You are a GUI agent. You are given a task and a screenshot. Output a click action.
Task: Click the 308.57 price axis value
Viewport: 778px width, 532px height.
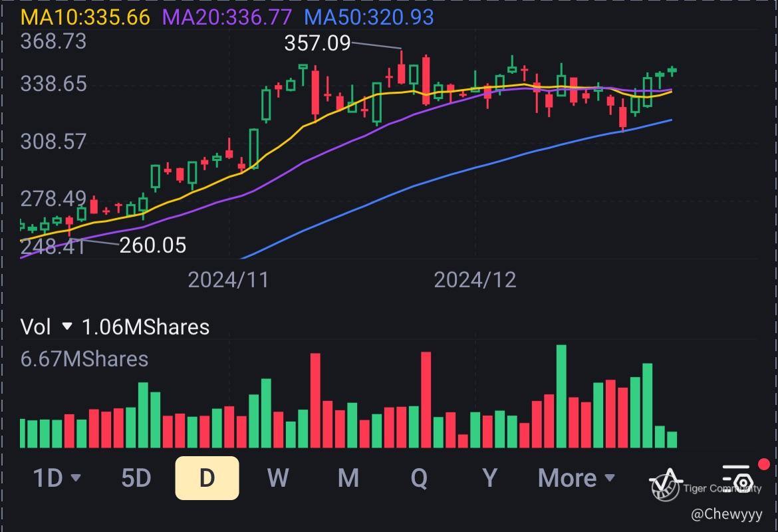coord(54,142)
